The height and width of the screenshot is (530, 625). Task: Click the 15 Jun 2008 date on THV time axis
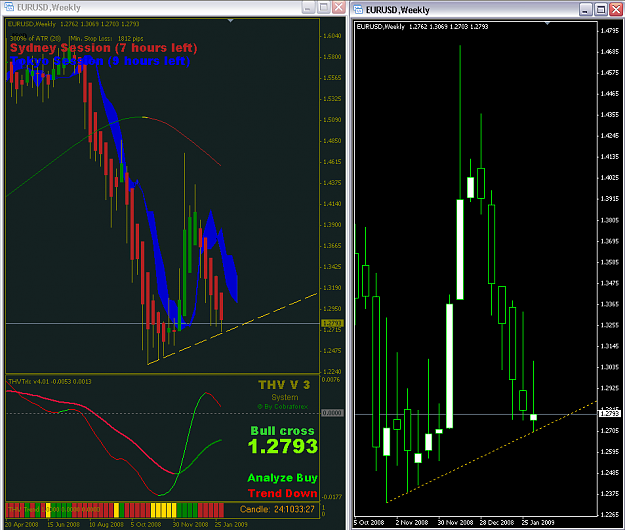click(63, 524)
